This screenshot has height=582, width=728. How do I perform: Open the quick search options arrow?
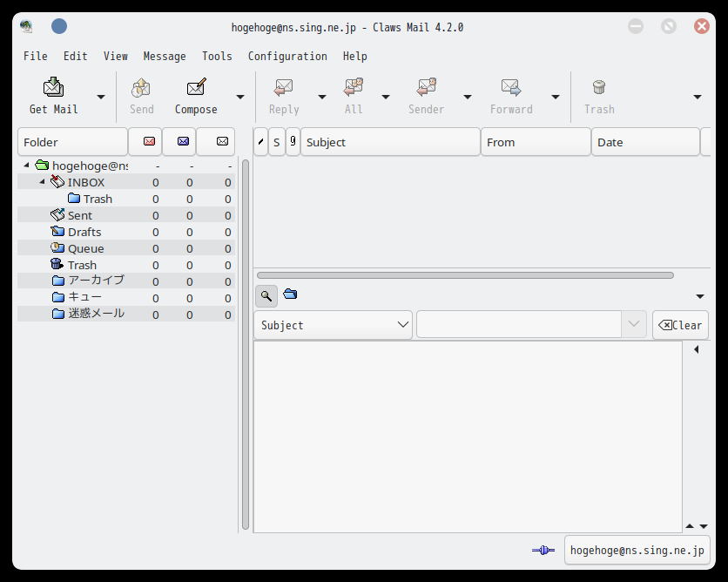pyautogui.click(x=700, y=296)
